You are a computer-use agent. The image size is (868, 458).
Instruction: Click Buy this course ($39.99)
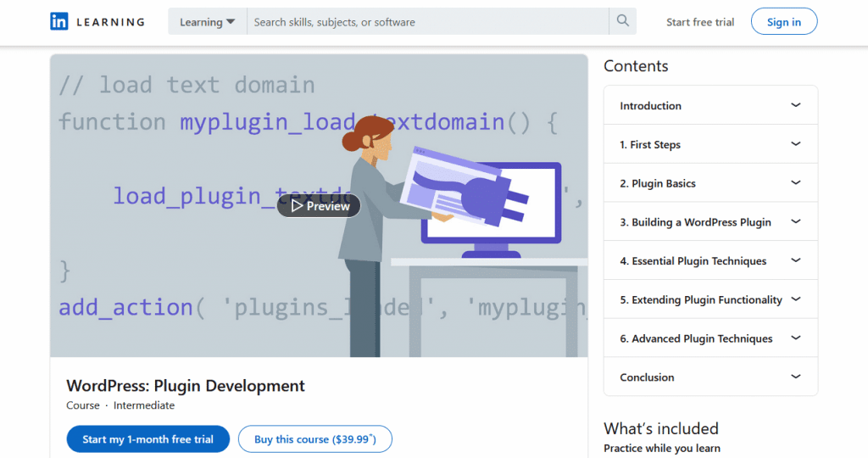coord(315,439)
